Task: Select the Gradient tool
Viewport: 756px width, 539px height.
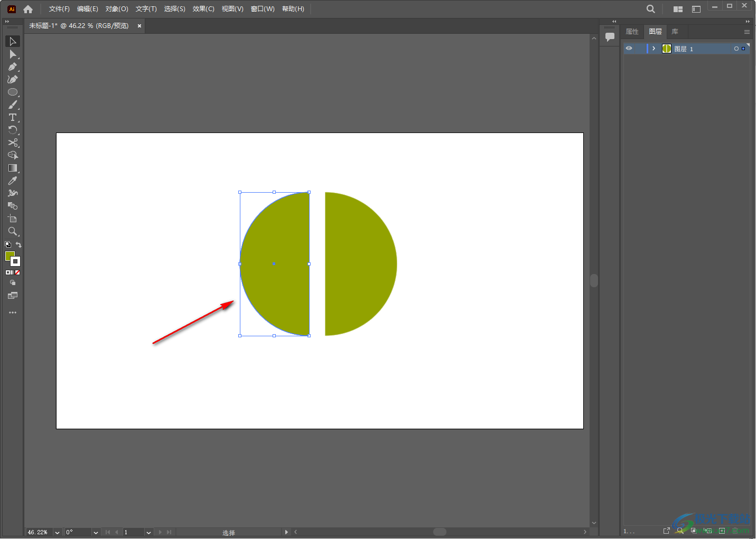Action: pos(13,168)
